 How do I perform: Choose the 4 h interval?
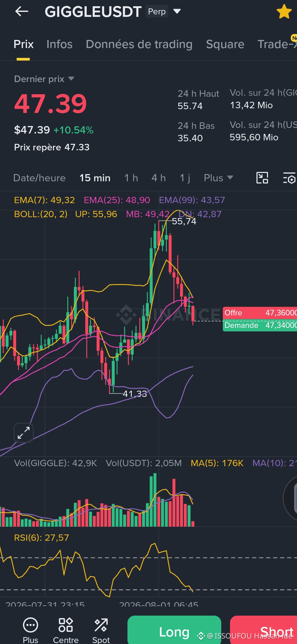tap(159, 178)
